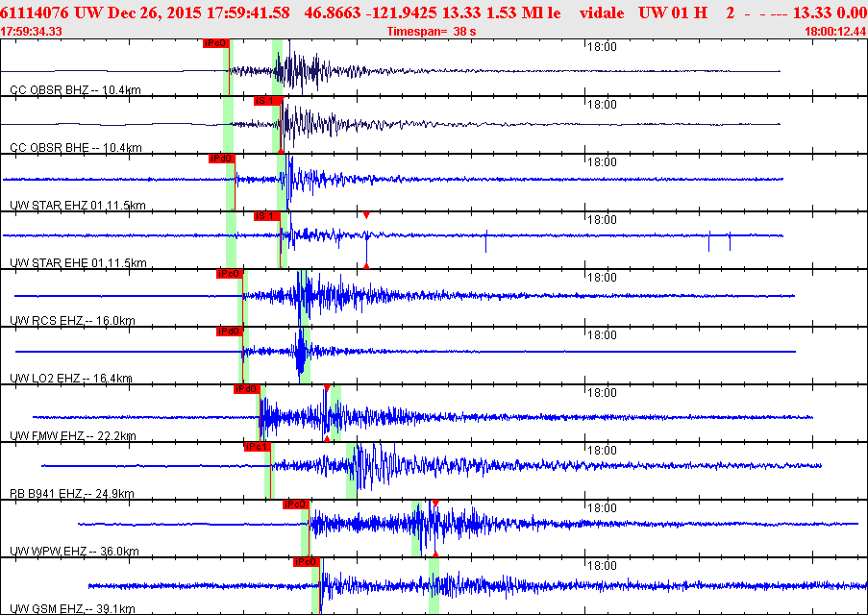Click the 18:00:12.44 end time label
Screen dimensions: 868x615
(x=834, y=32)
